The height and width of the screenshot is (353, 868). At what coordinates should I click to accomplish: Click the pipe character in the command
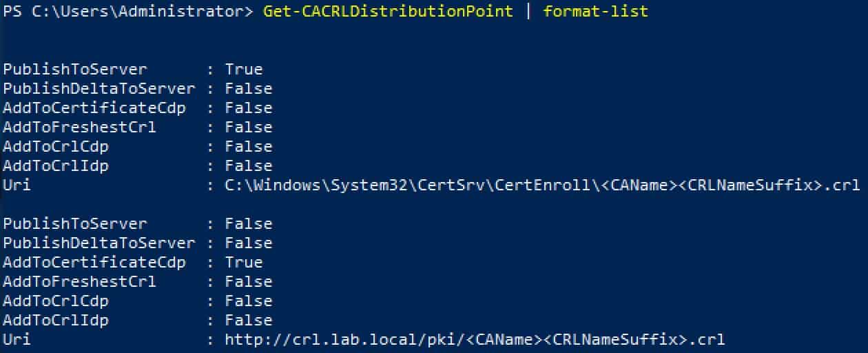tap(528, 12)
